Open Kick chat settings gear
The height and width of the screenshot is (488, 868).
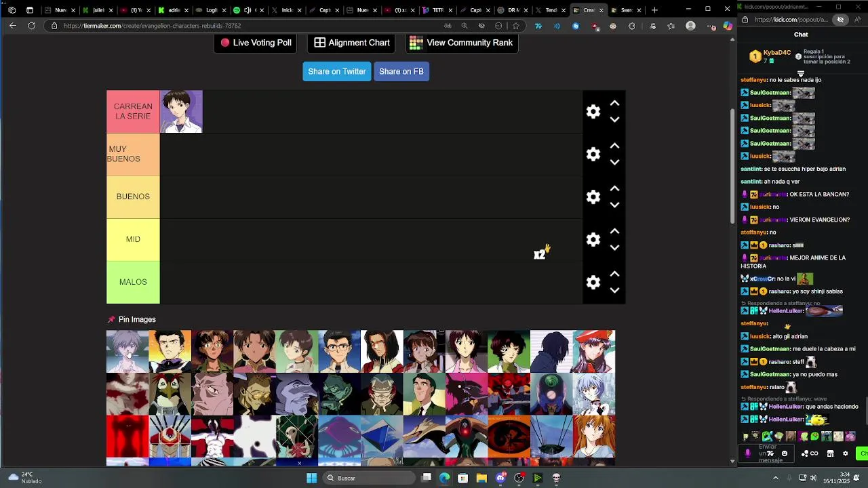point(845,453)
